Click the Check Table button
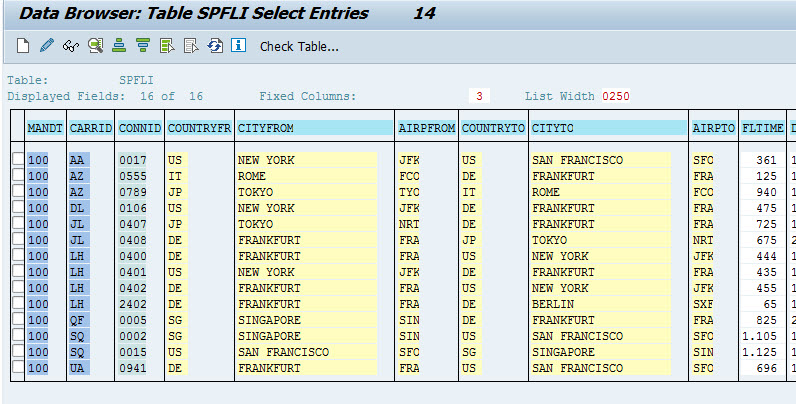This screenshot has width=796, height=404. 299,47
